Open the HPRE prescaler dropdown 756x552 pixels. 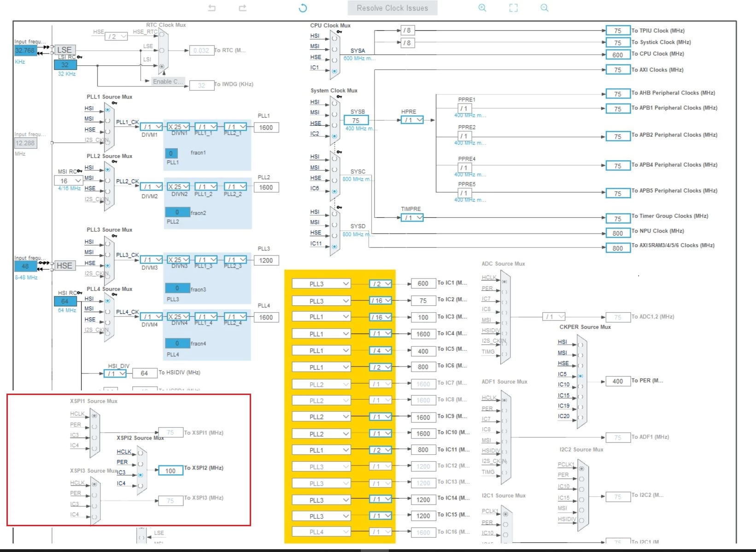coord(412,120)
